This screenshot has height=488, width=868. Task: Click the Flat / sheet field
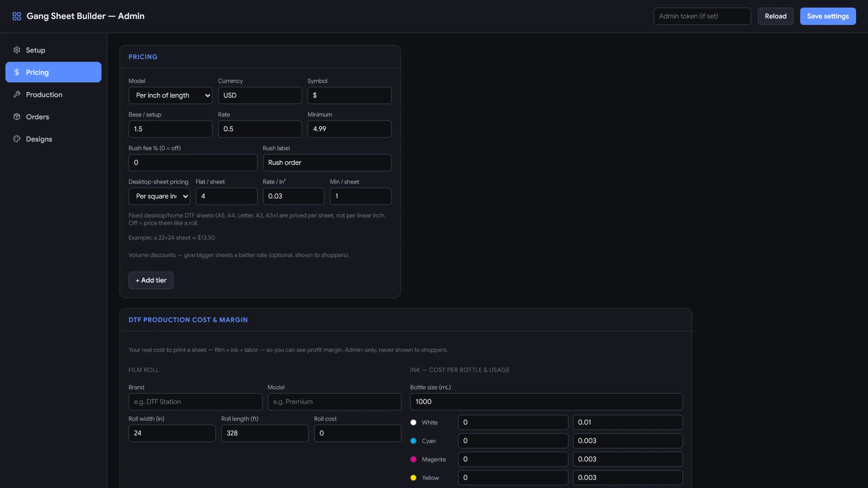226,196
